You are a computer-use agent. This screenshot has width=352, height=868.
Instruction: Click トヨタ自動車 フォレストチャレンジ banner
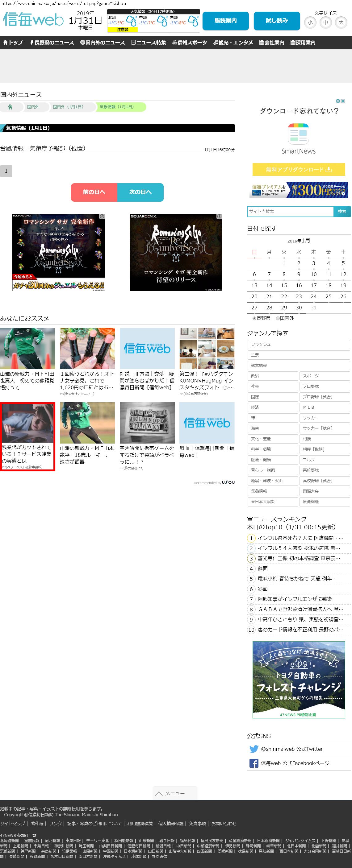pyautogui.click(x=299, y=680)
